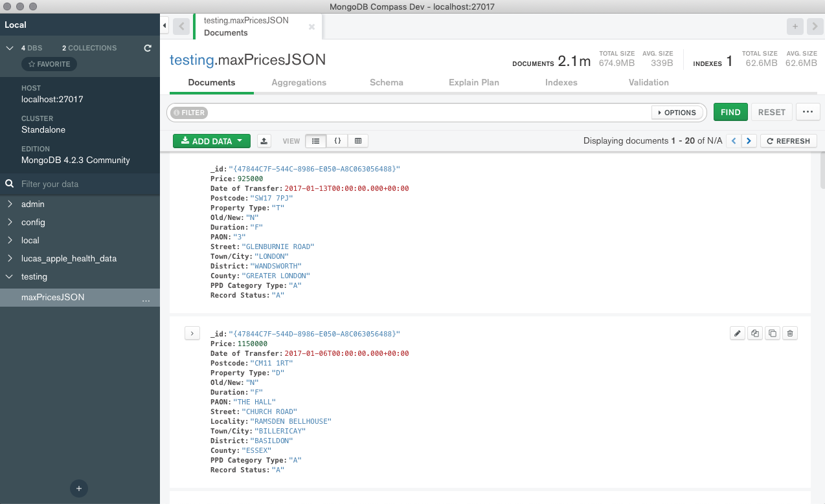This screenshot has width=825, height=504.
Task: Delete the CM11 1RT document
Action: point(789,333)
